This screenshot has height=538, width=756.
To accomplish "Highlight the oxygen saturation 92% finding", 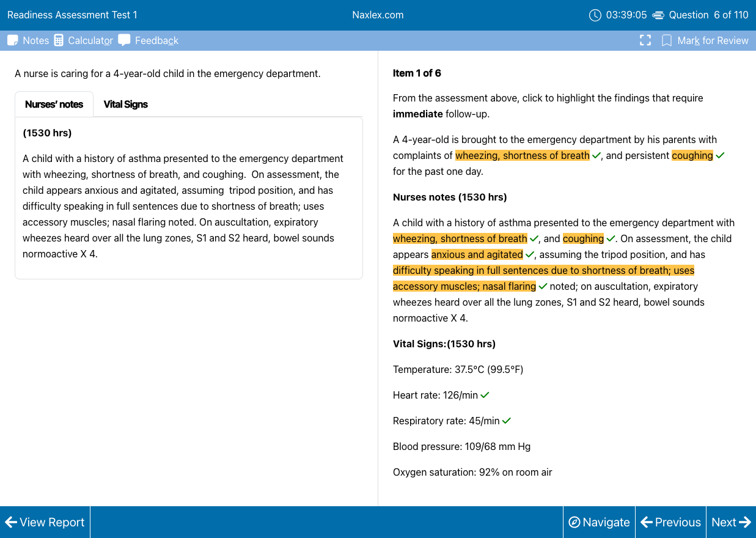I will point(472,472).
